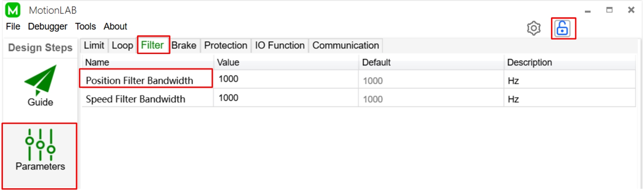
Task: Click the Description column header
Action: pyautogui.click(x=529, y=63)
